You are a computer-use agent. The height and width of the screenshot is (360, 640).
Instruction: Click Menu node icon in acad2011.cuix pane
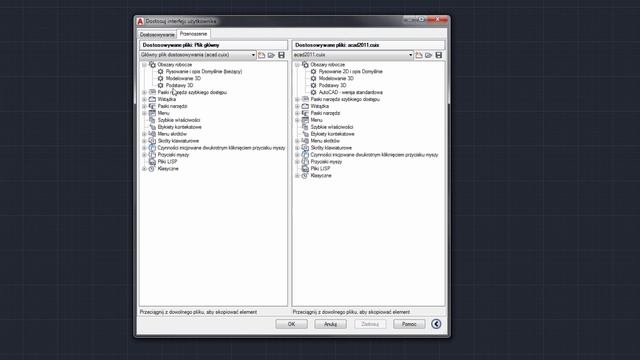[305, 120]
